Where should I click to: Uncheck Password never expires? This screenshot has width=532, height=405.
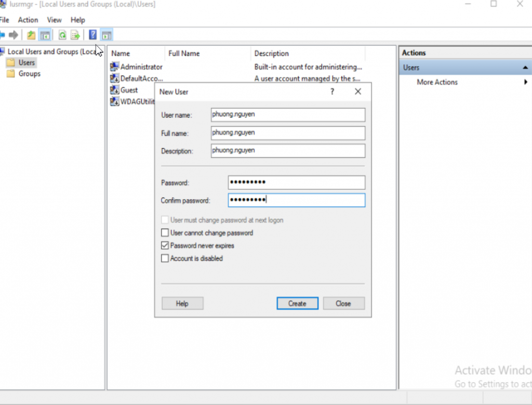pyautogui.click(x=165, y=245)
